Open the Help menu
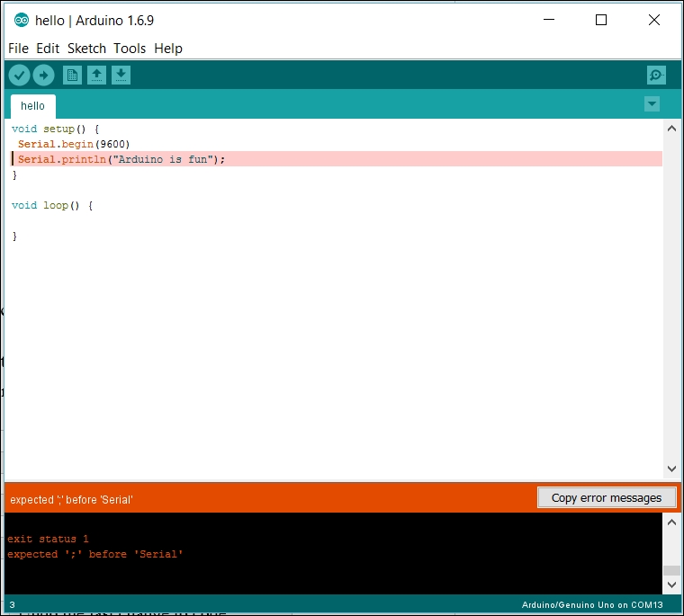The image size is (684, 616). click(168, 49)
